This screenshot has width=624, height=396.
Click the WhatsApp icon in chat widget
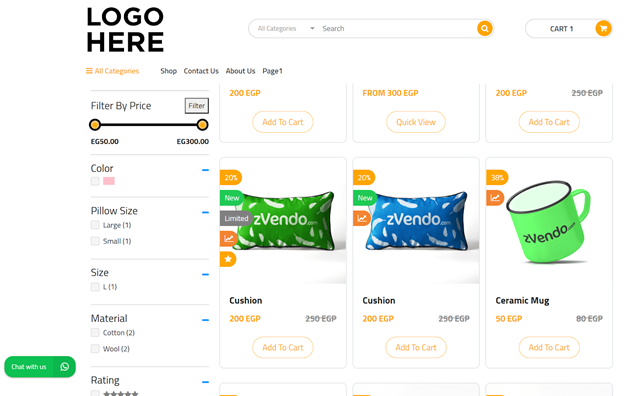(x=64, y=367)
